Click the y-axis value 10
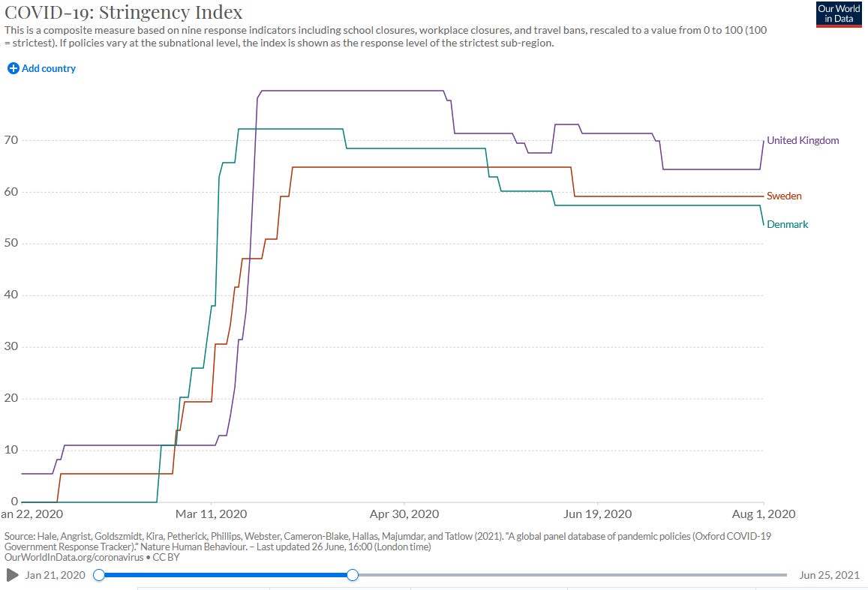 pyautogui.click(x=11, y=450)
